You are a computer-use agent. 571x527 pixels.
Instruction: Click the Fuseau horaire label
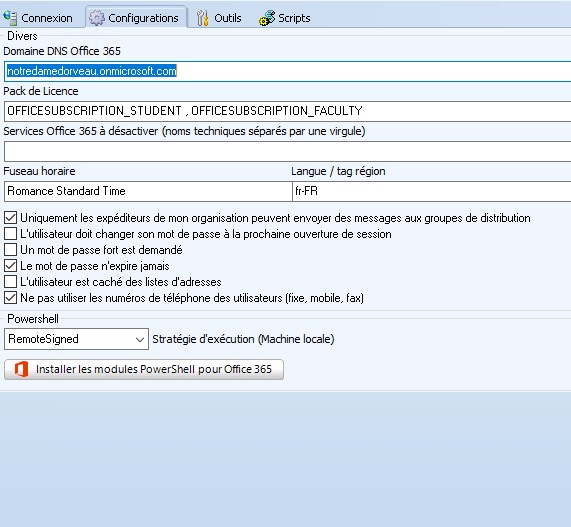coord(39,171)
